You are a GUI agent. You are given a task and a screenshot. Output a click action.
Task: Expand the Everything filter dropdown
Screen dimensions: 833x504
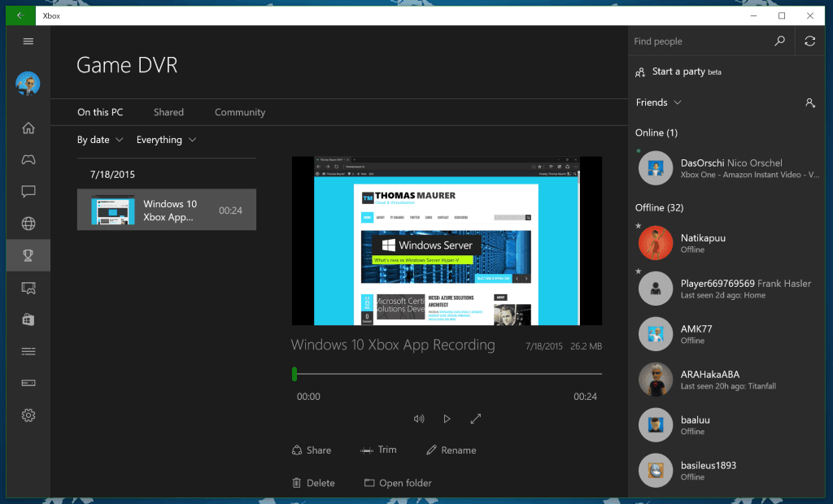coord(166,140)
